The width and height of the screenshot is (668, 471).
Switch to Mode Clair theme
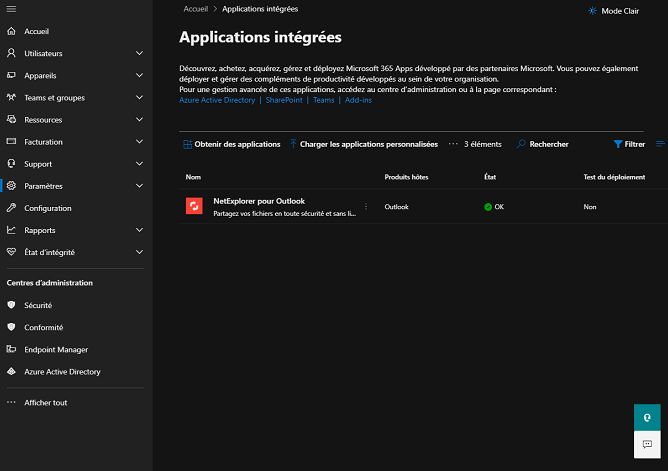[x=613, y=11]
